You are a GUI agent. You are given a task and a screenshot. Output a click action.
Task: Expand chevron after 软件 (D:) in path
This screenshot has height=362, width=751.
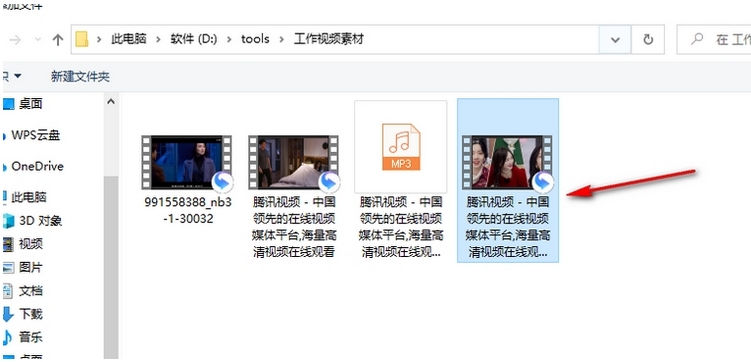point(229,39)
